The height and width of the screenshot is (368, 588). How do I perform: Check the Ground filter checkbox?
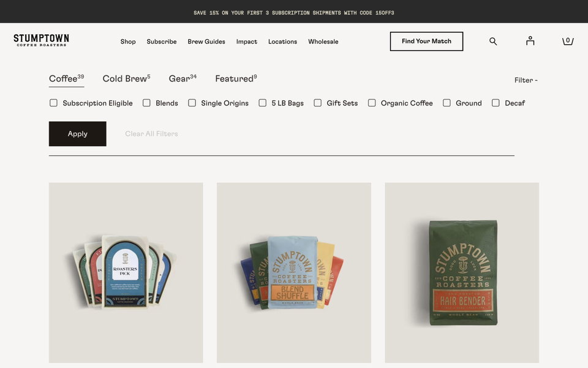447,103
